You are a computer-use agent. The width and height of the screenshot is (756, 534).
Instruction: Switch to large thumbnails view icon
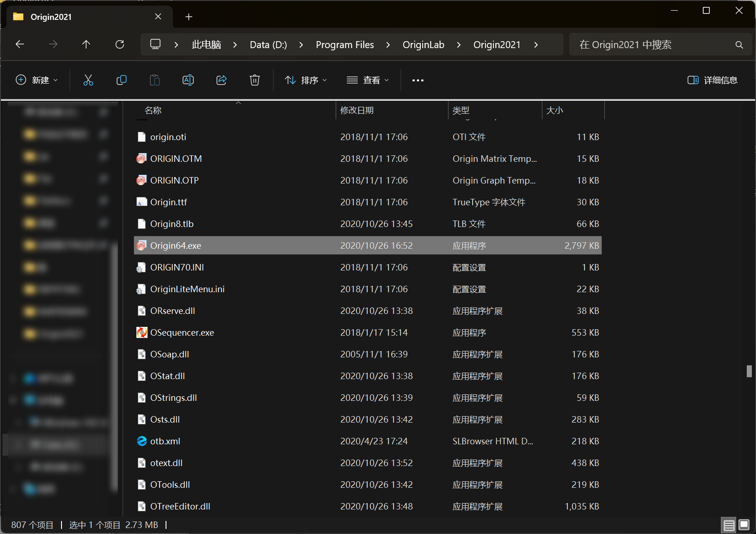tap(744, 525)
